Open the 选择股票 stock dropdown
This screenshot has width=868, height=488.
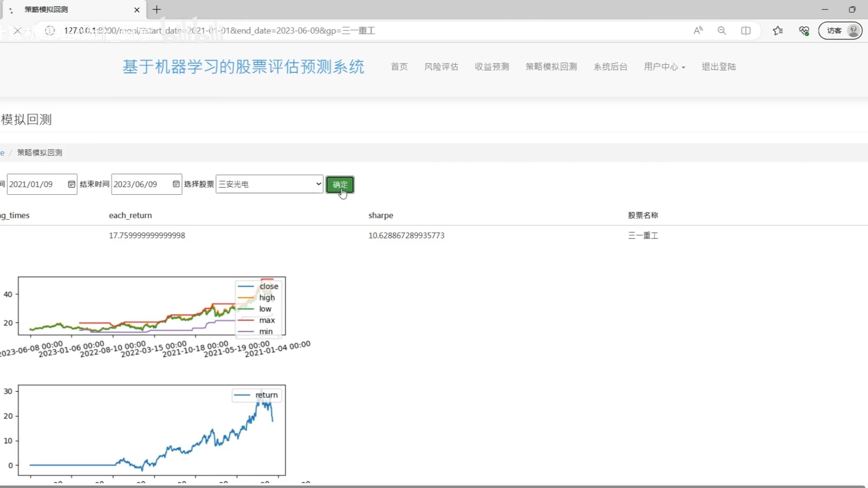(x=270, y=184)
